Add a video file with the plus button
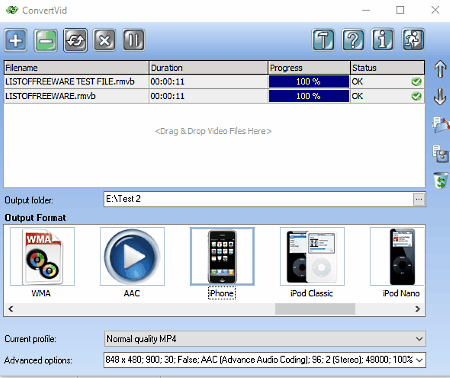 16,40
